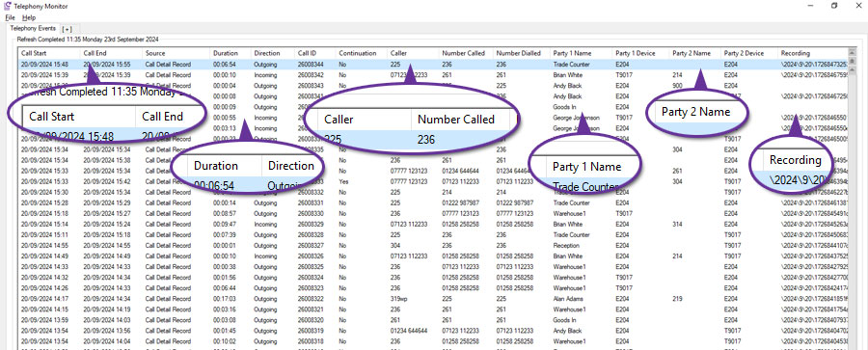The height and width of the screenshot is (350, 868).
Task: Minimize the Telephony Monitor window
Action: 810,6
